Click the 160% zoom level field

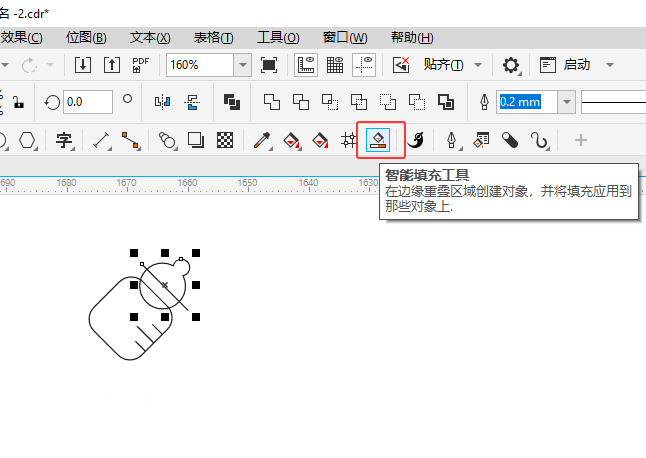[200, 65]
